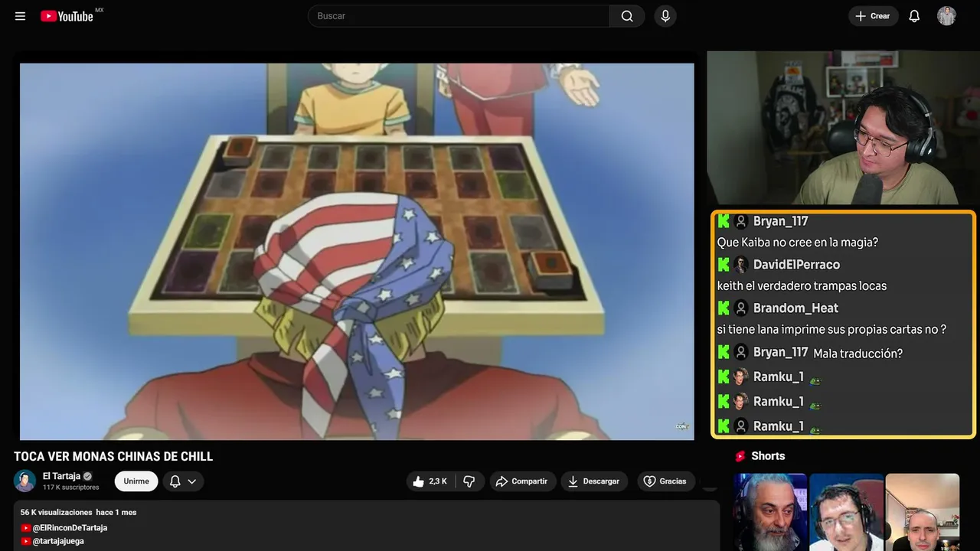Click the video player area
The width and height of the screenshot is (980, 551).
357,251
